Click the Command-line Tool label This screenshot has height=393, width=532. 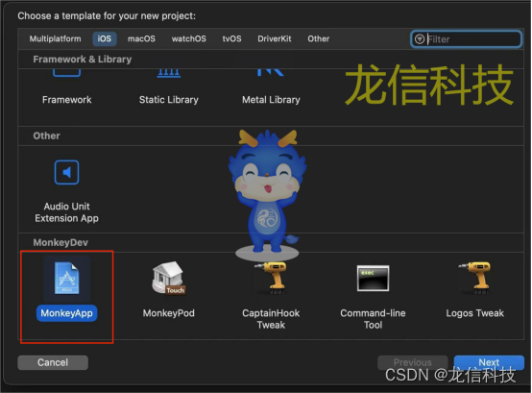click(x=373, y=319)
